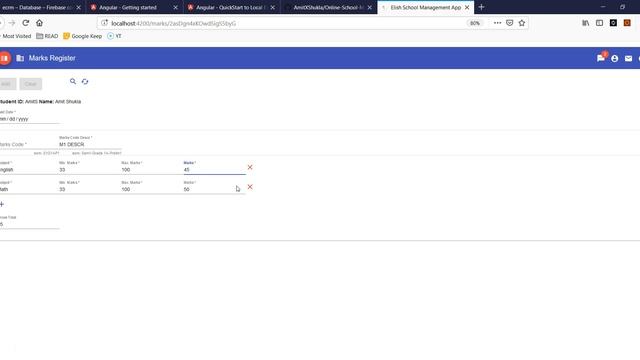Image resolution: width=640 pixels, height=360 pixels.
Task: Close the Angular Getting started tab
Action: click(176, 7)
